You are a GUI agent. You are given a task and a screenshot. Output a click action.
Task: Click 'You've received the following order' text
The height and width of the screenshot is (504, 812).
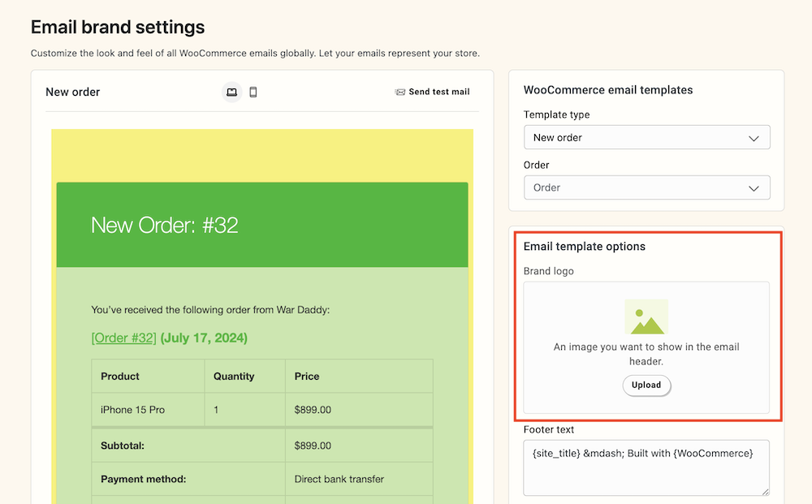pyautogui.click(x=210, y=310)
